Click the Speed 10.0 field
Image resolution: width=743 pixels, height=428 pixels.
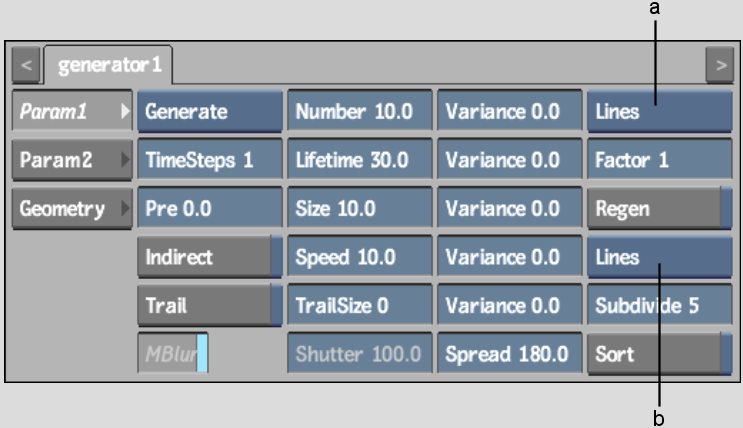pyautogui.click(x=360, y=257)
